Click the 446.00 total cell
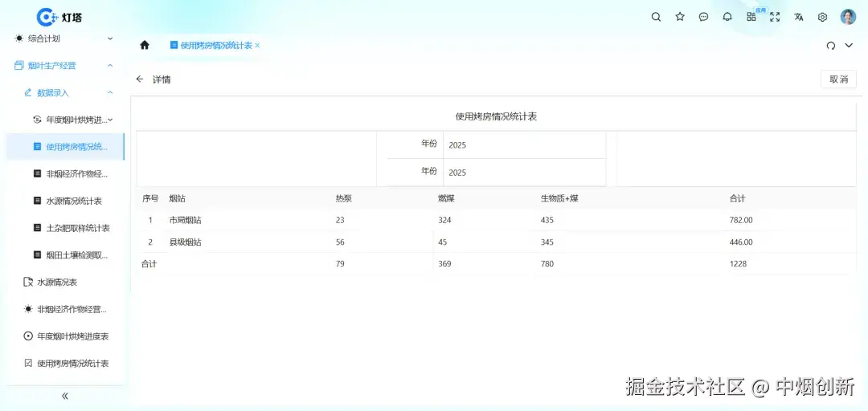Viewport: 868px width, 411px height. pos(741,242)
